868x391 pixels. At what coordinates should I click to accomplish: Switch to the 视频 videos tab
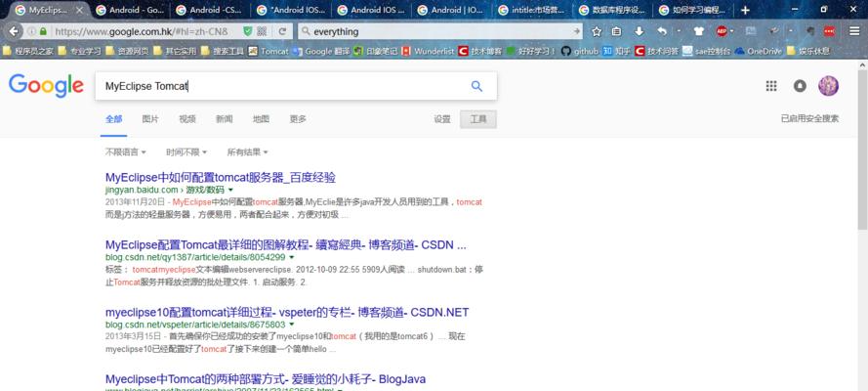pyautogui.click(x=187, y=119)
